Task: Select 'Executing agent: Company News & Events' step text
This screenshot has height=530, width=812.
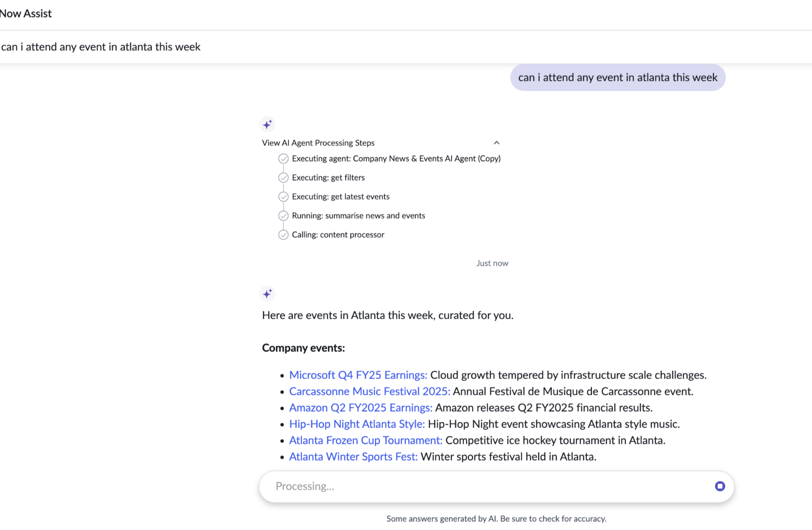Action: (396, 159)
